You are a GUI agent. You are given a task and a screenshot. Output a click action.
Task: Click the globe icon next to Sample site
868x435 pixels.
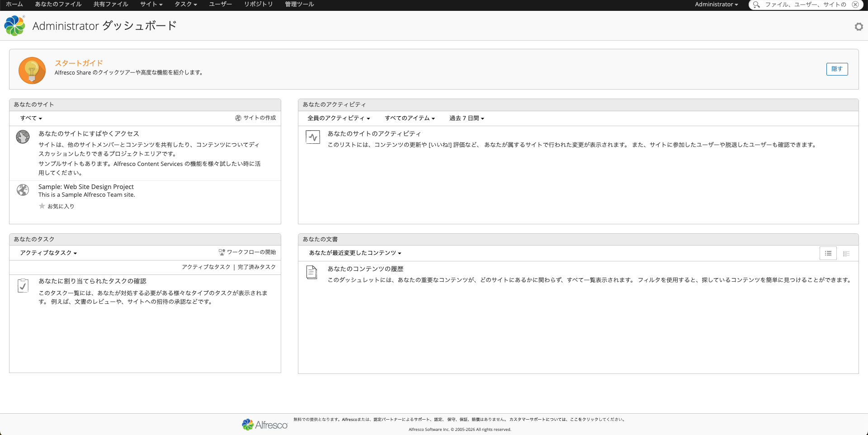pos(23,190)
